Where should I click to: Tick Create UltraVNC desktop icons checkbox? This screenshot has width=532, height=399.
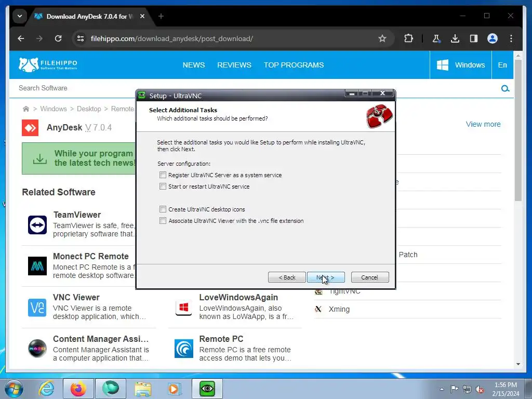[163, 209]
